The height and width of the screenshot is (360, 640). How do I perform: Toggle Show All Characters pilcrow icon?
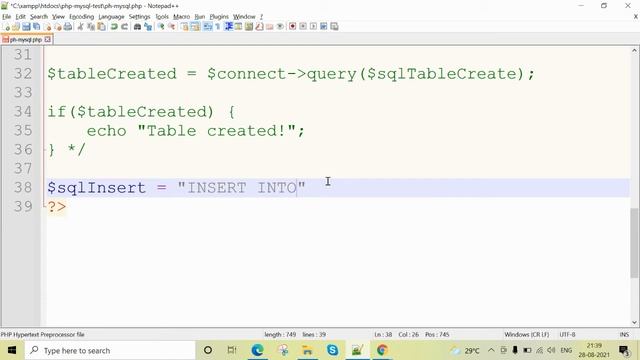click(218, 27)
